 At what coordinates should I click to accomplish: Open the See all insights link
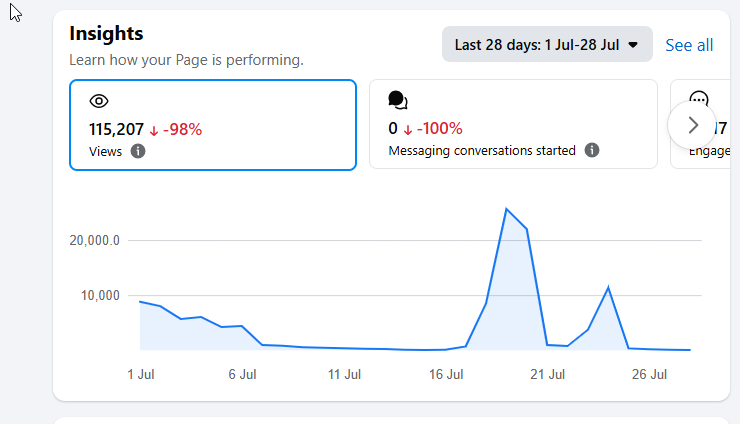pyautogui.click(x=689, y=45)
